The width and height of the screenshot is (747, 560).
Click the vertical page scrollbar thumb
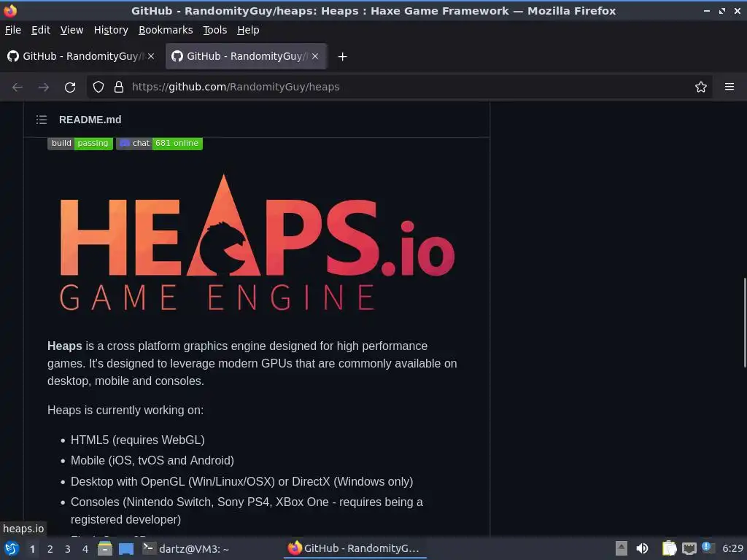[744, 322]
